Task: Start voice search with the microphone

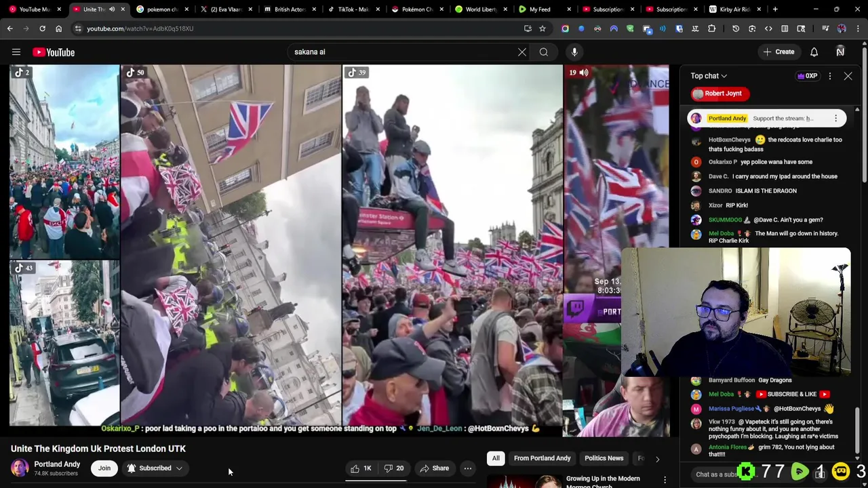Action: pos(574,52)
